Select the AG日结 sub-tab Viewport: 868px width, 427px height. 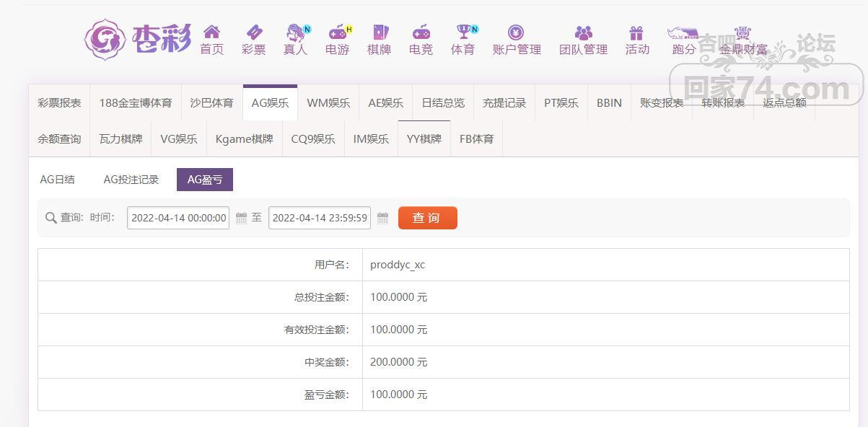tap(58, 180)
